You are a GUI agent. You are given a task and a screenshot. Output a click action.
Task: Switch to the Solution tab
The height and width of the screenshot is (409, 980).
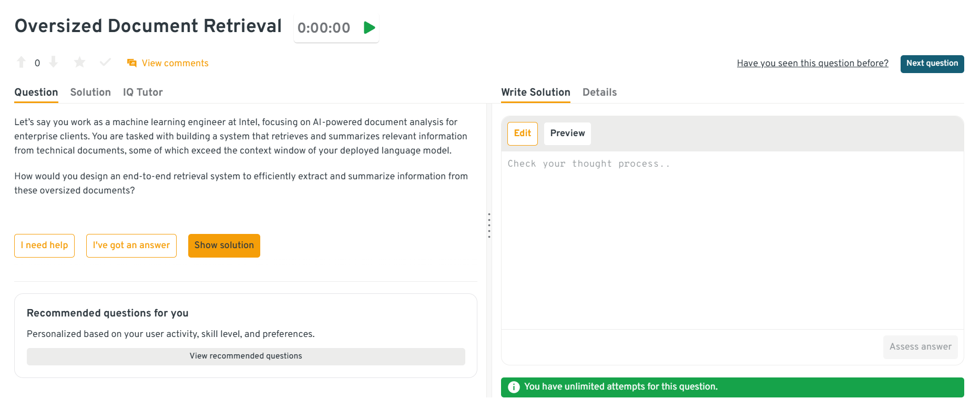click(x=90, y=93)
